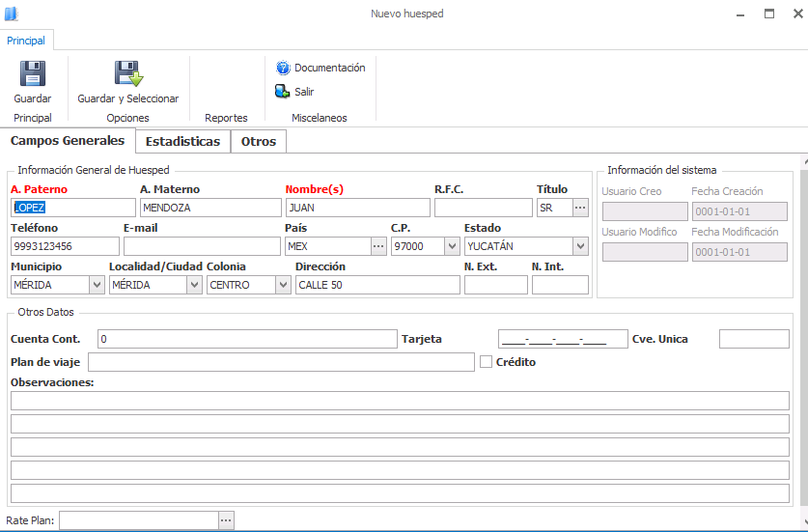Click the first Observaciones line
This screenshot has width=808, height=532.
[400, 401]
